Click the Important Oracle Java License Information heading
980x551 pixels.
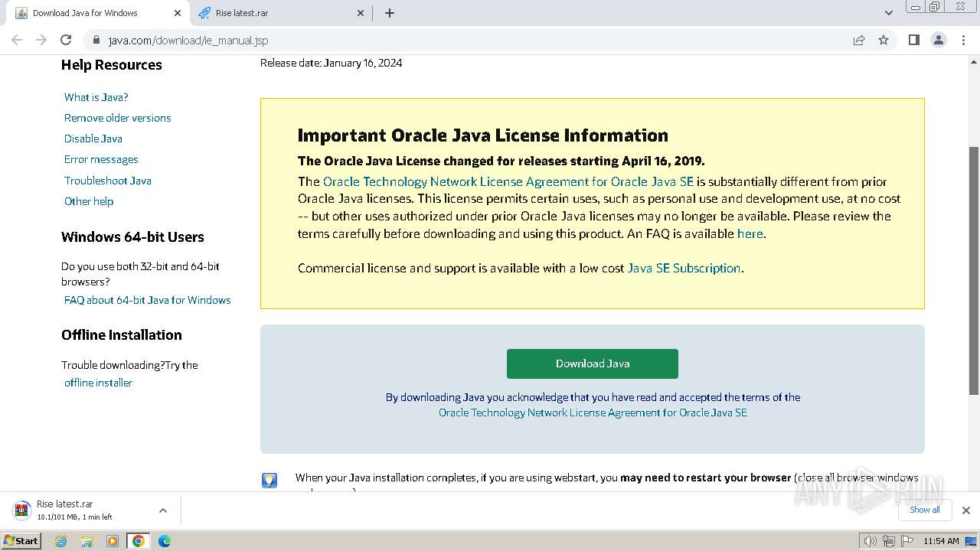coord(483,135)
